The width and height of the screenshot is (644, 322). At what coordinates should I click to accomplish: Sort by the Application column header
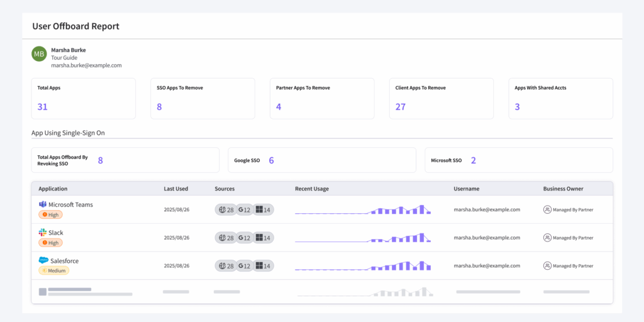[53, 189]
